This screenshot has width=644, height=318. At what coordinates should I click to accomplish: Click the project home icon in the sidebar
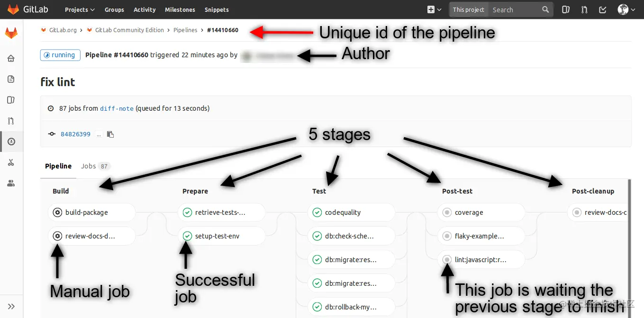tap(11, 58)
